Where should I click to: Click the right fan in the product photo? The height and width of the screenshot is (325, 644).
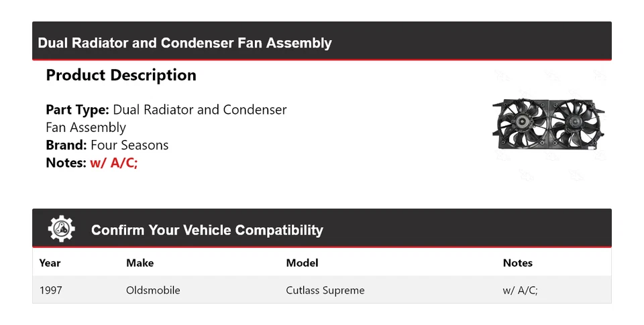[x=574, y=123]
